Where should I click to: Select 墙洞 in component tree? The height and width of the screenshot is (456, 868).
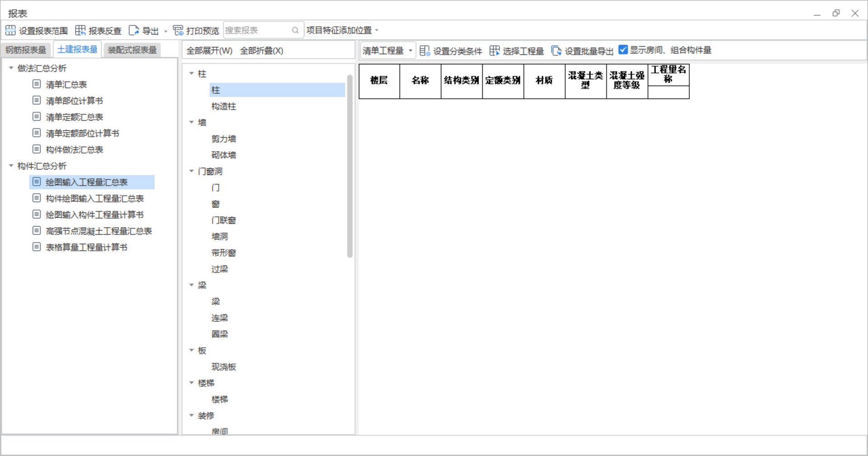220,237
